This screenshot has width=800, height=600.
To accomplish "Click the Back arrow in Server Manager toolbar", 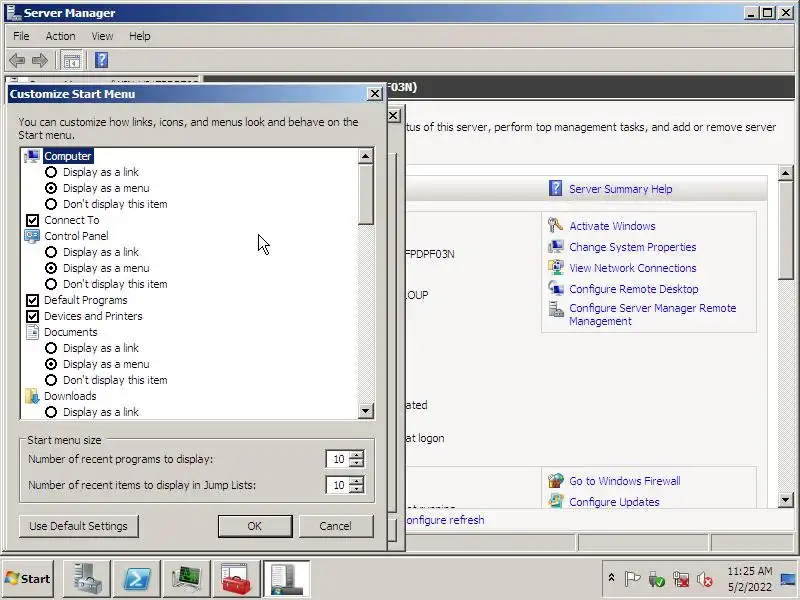I will pyautogui.click(x=17, y=61).
